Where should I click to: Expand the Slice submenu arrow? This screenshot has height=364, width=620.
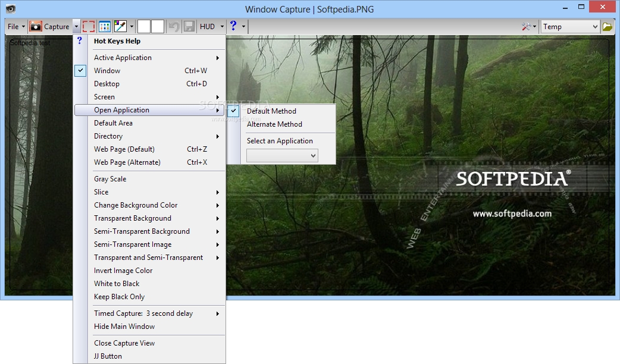(x=217, y=192)
